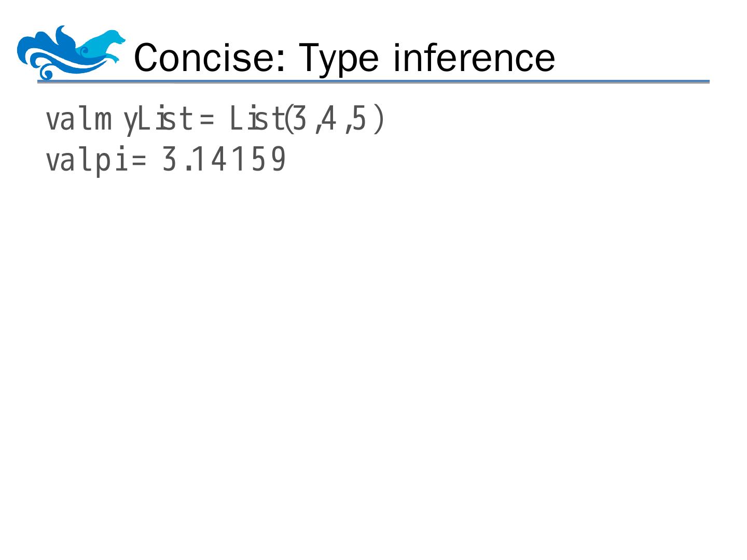Click the decimal point in 3.14159
747x560 pixels.
(189, 168)
